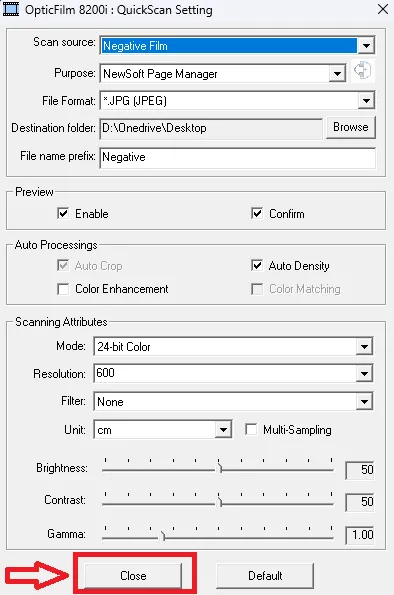394x595 pixels.
Task: Enable the Color Enhancement checkbox
Action: click(x=63, y=289)
